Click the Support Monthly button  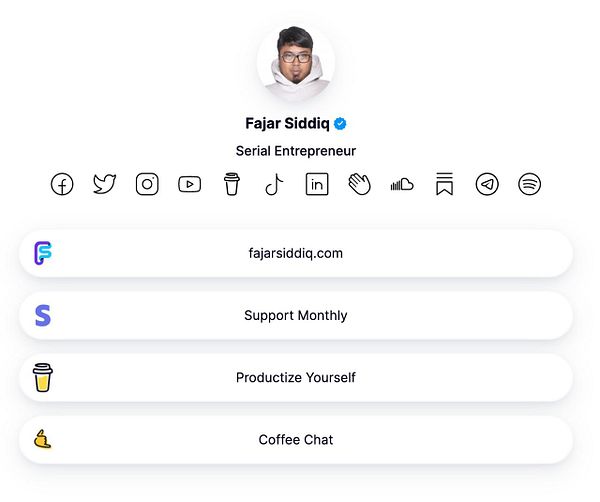pos(296,315)
